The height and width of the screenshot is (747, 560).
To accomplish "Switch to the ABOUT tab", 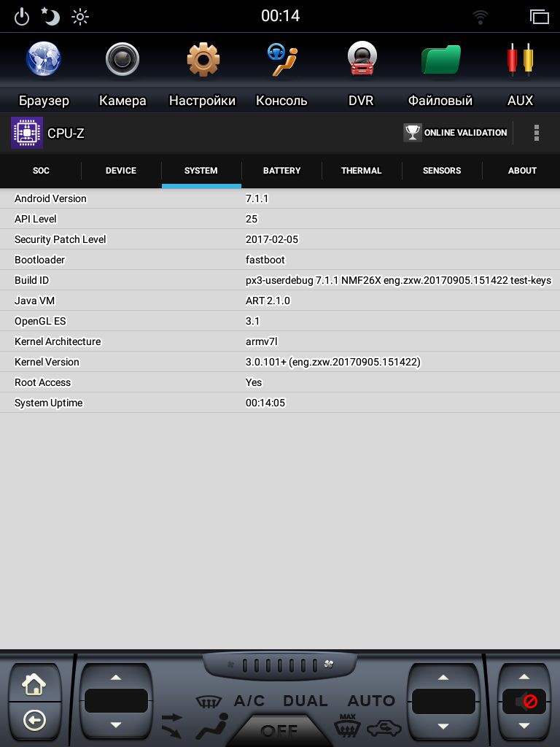I will tap(522, 171).
